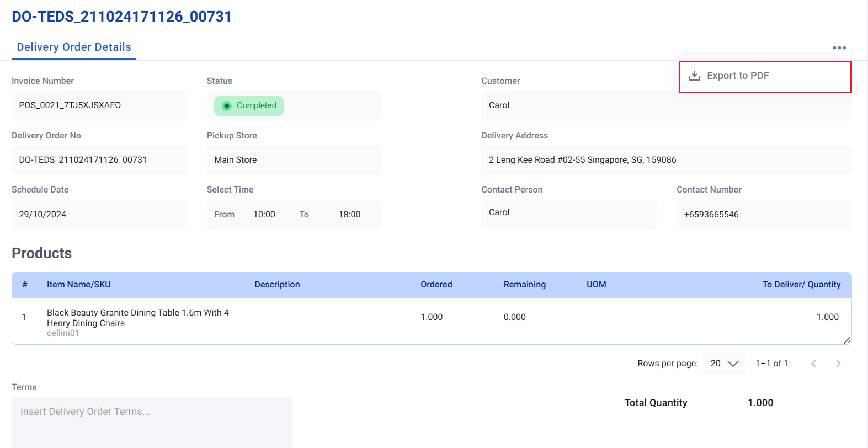Image resolution: width=868 pixels, height=448 pixels.
Task: Click the Insert Delivery Order Terms textbox
Action: (x=152, y=423)
